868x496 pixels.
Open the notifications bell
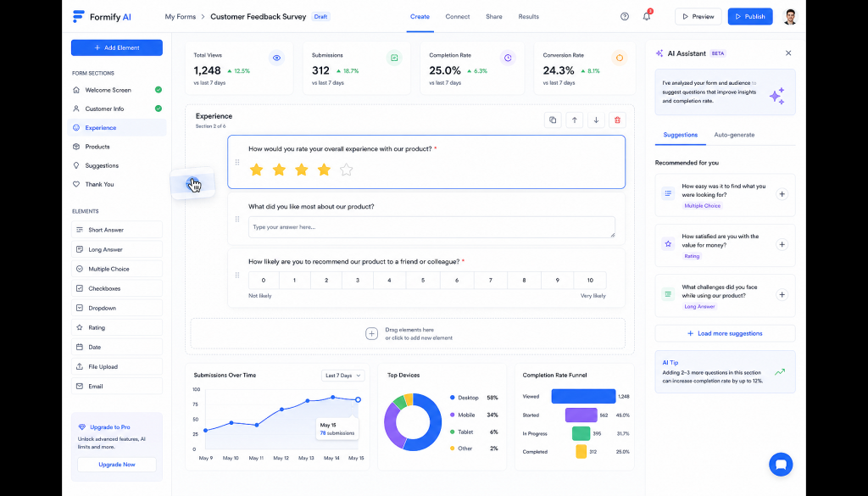[x=647, y=16]
